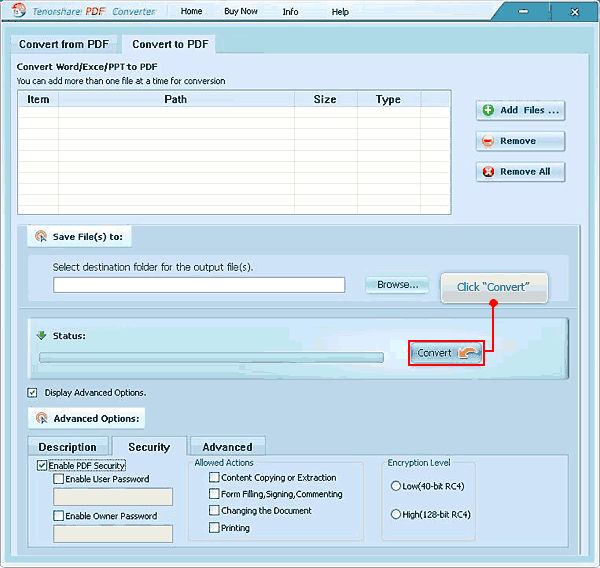Allow Content Copying or Extraction
The height and width of the screenshot is (568, 600).
tap(214, 477)
